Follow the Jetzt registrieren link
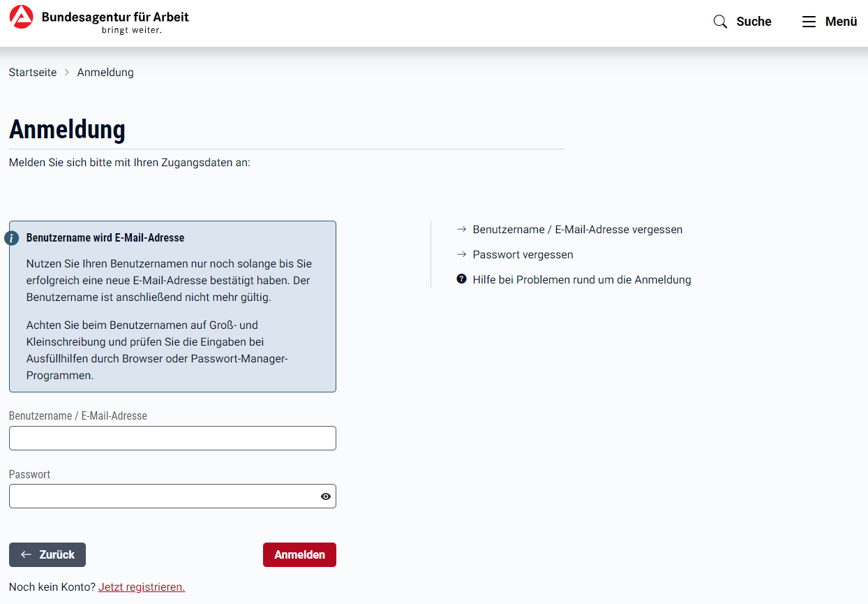The height and width of the screenshot is (604, 868). [x=142, y=587]
